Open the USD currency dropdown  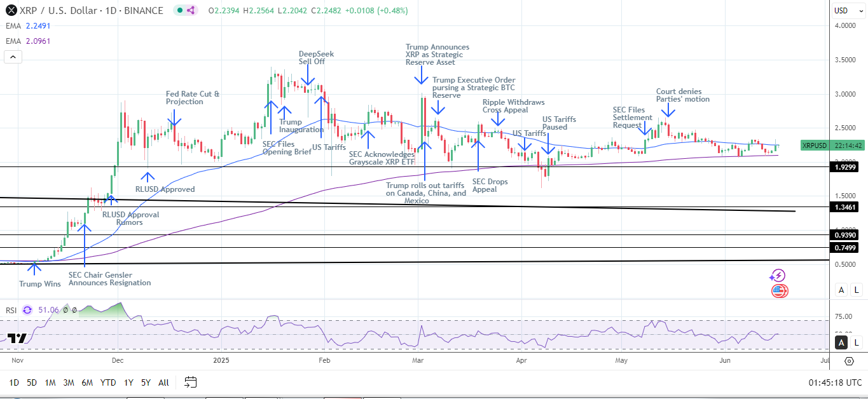click(848, 10)
